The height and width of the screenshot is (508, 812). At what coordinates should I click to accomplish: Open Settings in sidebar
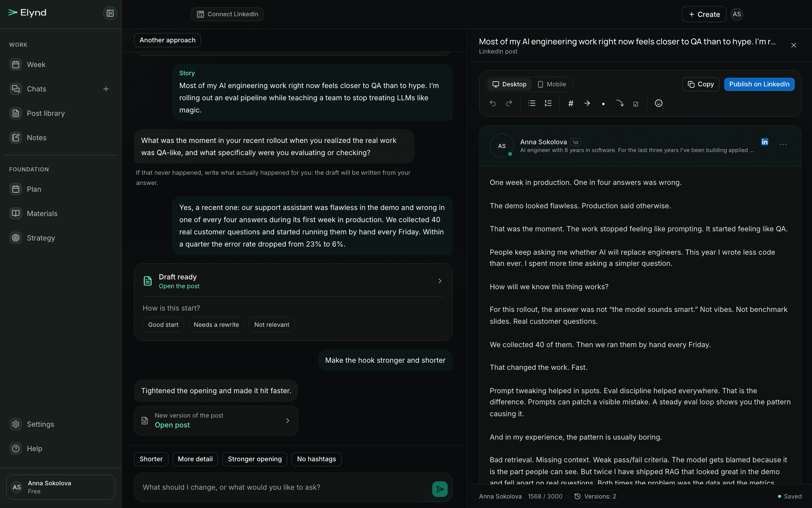click(x=61, y=424)
